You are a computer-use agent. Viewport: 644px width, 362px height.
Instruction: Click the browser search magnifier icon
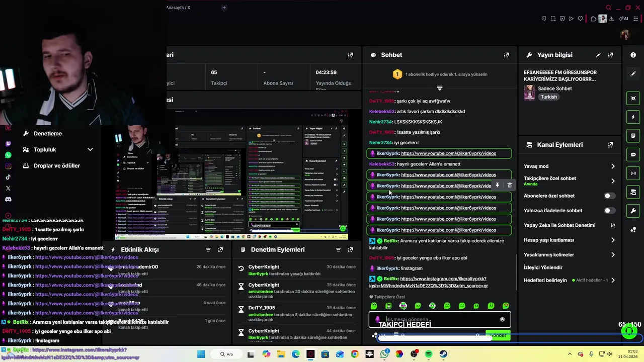(x=608, y=8)
